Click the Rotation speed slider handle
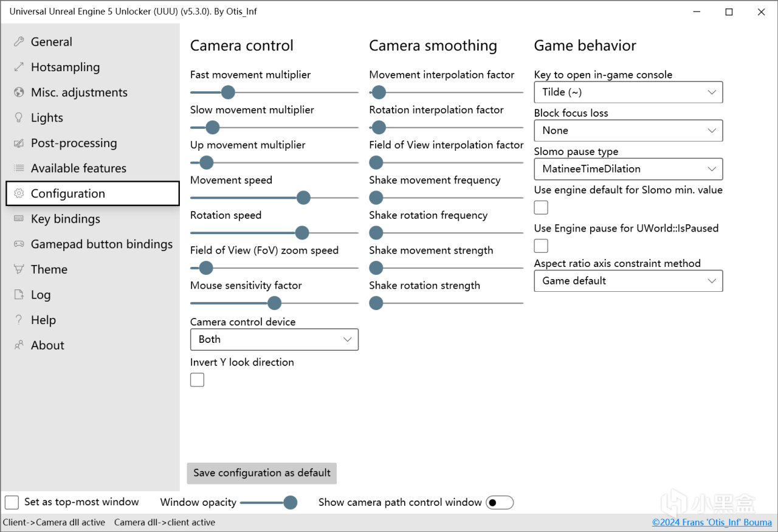Image resolution: width=778 pixels, height=532 pixels. pyautogui.click(x=302, y=233)
